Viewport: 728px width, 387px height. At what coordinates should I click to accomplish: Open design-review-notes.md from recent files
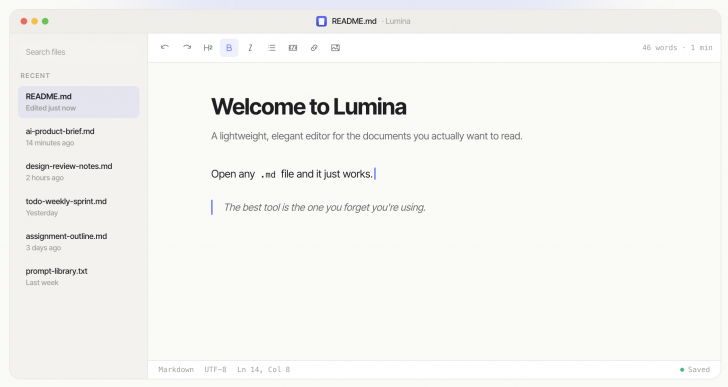pos(78,172)
